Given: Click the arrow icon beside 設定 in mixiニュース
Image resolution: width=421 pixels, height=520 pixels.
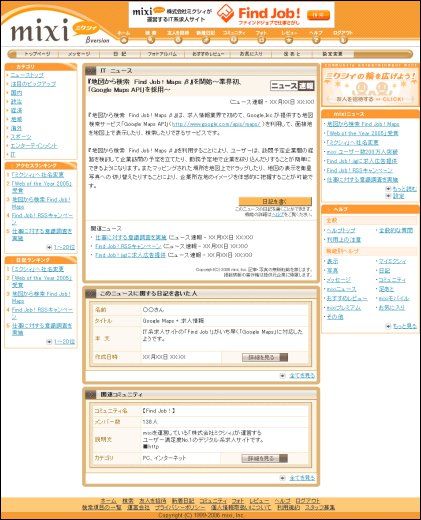Looking at the screenshot, I should 388,196.
